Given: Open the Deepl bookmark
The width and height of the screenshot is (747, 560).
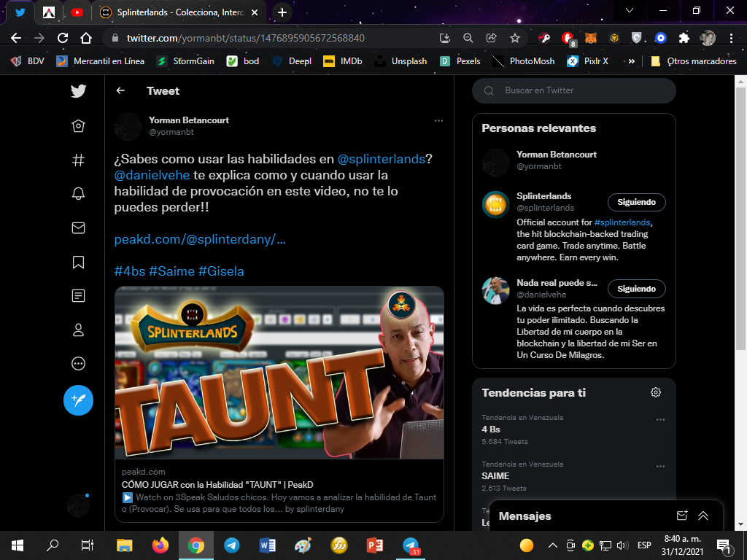Looking at the screenshot, I should coord(292,61).
